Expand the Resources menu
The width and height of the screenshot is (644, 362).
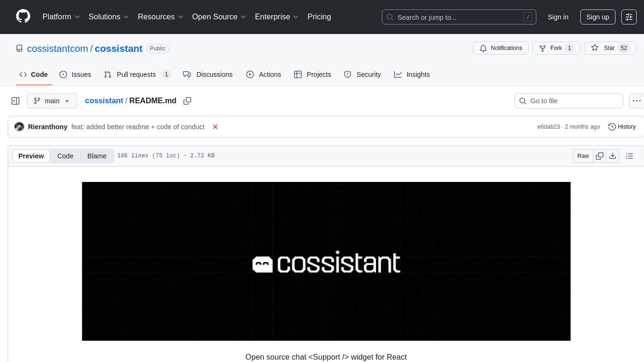[161, 17]
